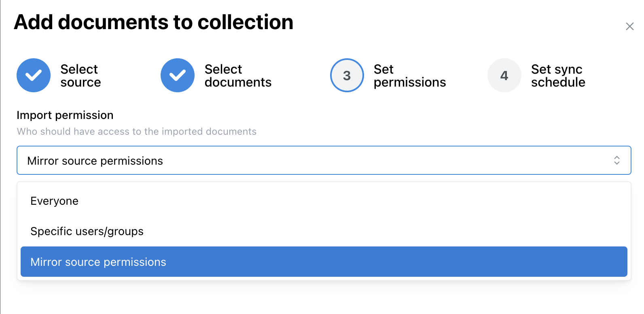Click the Set permissions step label
The width and height of the screenshot is (644, 314).
[409, 76]
